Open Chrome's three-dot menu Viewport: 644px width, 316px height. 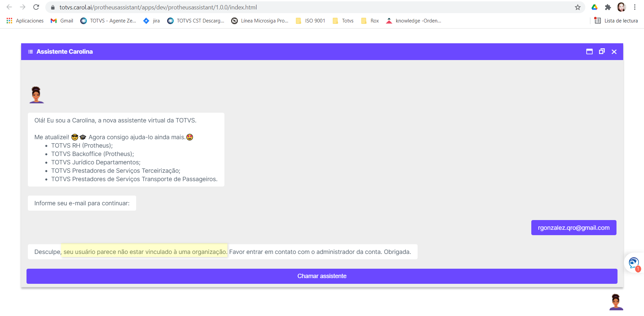[x=635, y=7]
